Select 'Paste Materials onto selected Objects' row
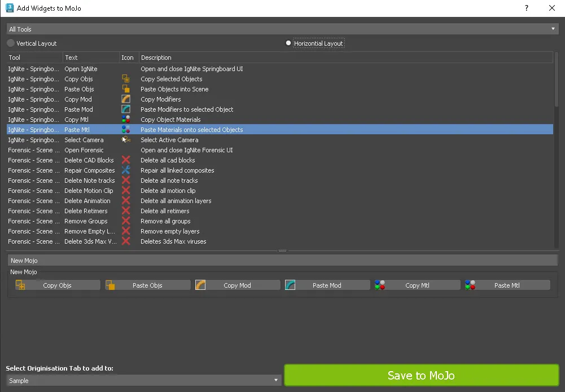 [279, 129]
